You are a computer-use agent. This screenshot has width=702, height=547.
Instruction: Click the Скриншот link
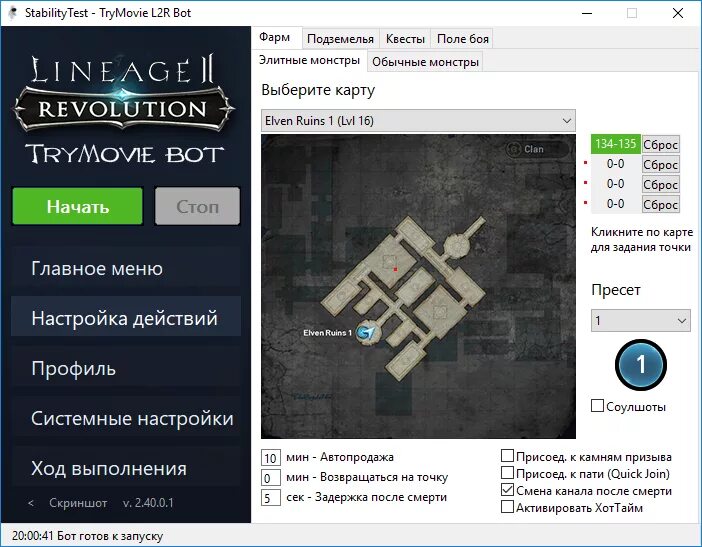click(x=78, y=503)
